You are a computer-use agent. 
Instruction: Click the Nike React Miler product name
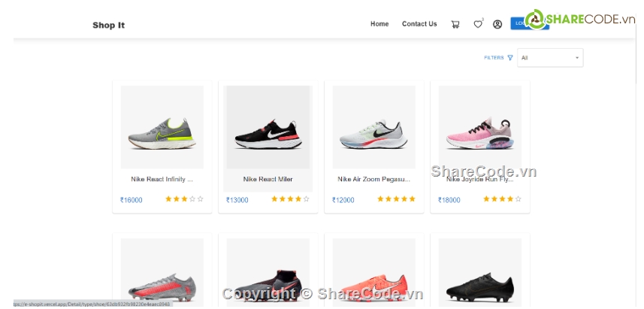coord(268,179)
